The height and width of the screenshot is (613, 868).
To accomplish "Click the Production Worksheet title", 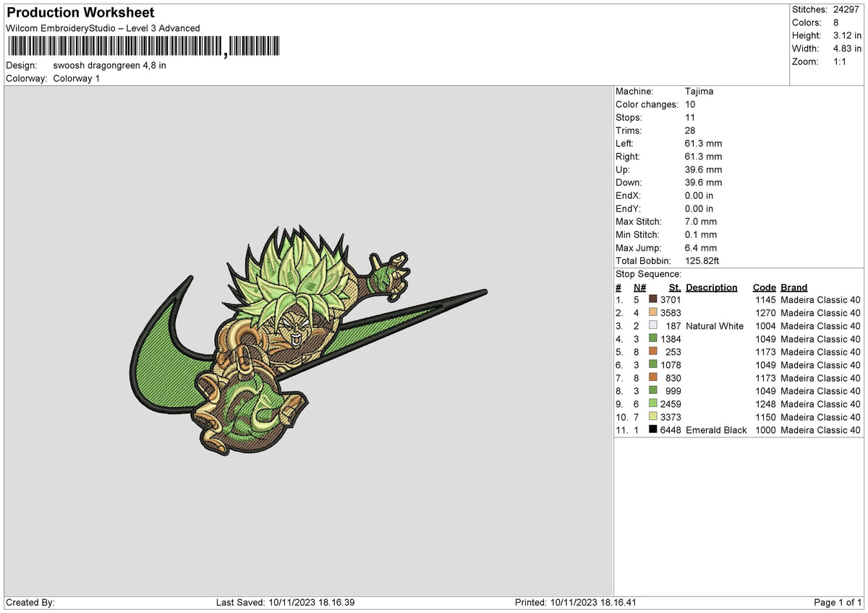I will (80, 13).
